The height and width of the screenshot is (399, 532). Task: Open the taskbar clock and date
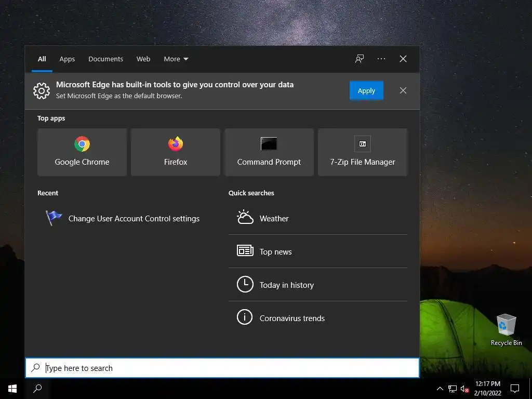coord(487,389)
